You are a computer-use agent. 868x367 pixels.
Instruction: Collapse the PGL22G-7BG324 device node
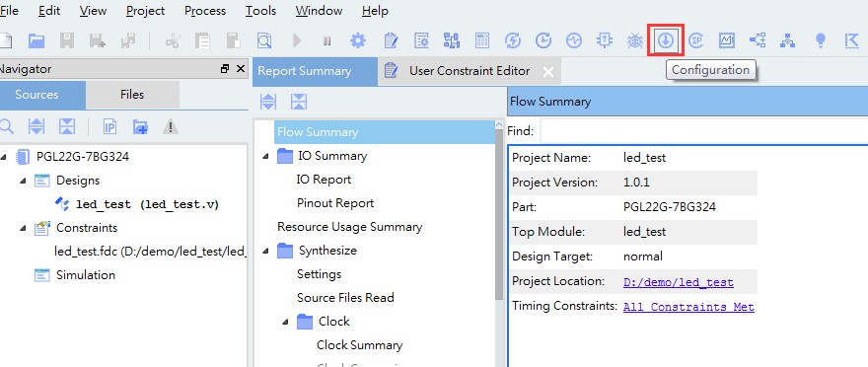(x=4, y=157)
